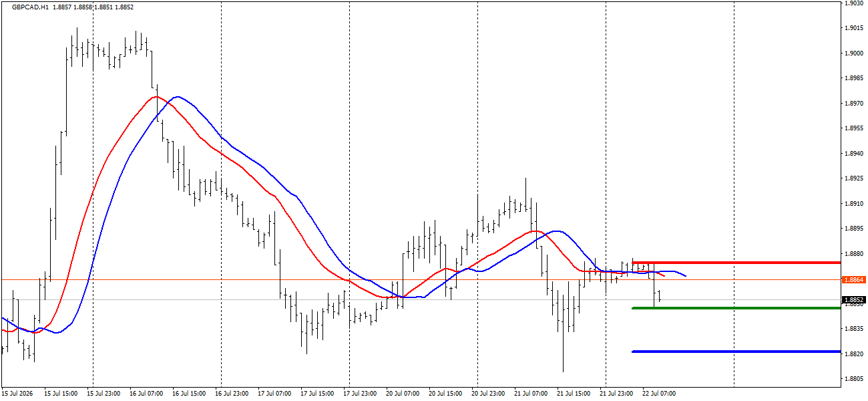Click the 1.8925 price scale label
Image resolution: width=868 pixels, height=401 pixels.
click(853, 178)
